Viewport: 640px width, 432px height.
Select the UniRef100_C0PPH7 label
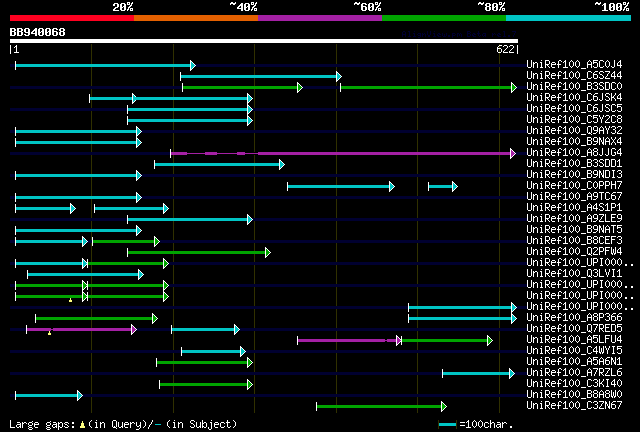574,185
